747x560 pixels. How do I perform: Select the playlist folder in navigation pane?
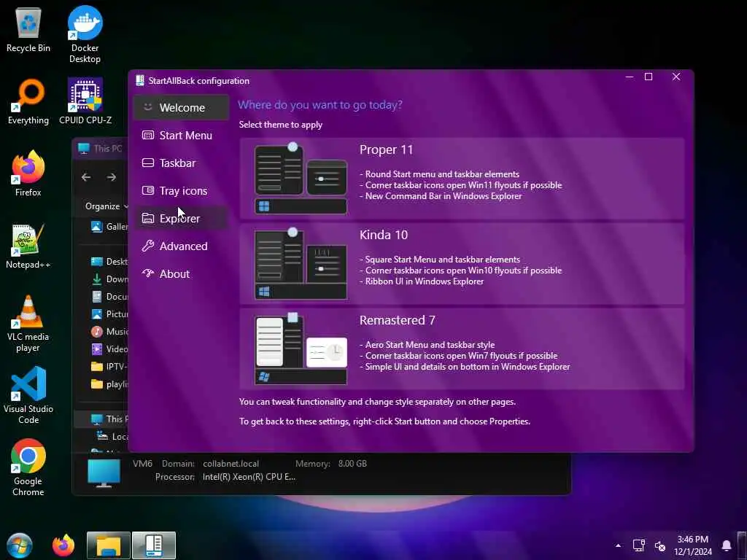pos(109,384)
